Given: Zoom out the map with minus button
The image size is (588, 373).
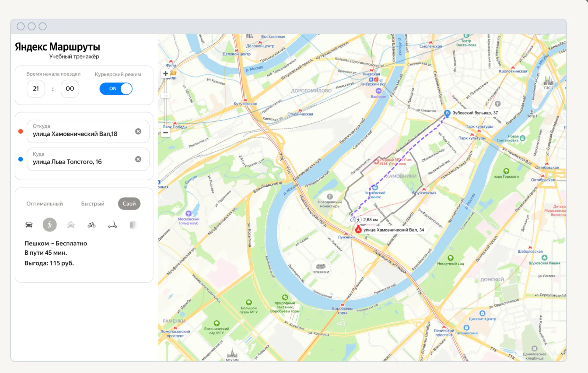Looking at the screenshot, I should [x=166, y=132].
